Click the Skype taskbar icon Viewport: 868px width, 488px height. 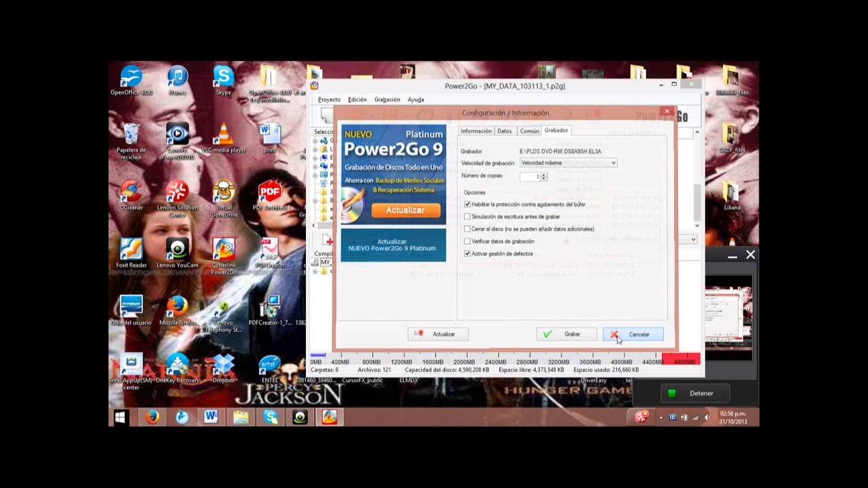pyautogui.click(x=271, y=417)
